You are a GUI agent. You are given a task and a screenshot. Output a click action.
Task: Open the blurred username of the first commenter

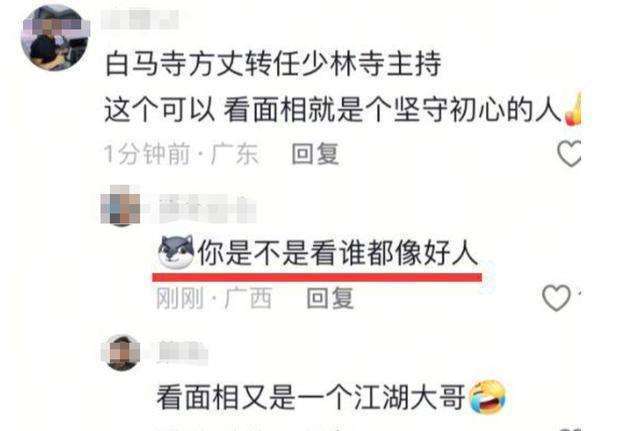click(x=140, y=20)
